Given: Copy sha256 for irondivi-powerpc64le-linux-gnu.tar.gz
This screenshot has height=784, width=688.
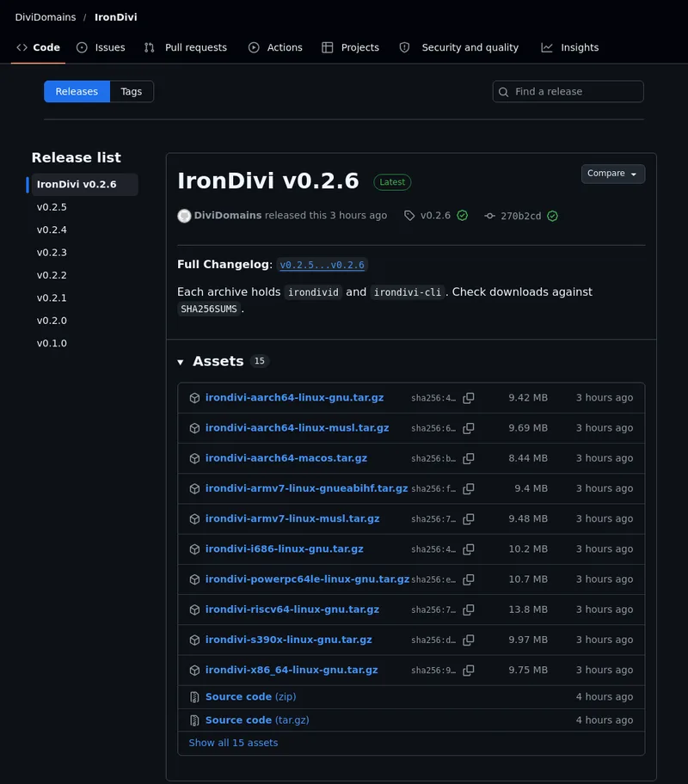Looking at the screenshot, I should (x=469, y=579).
